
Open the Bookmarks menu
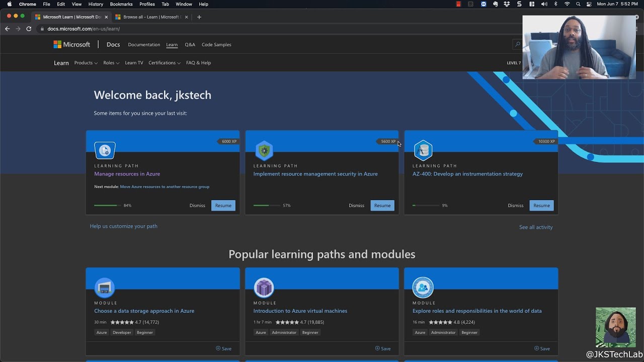point(121,4)
